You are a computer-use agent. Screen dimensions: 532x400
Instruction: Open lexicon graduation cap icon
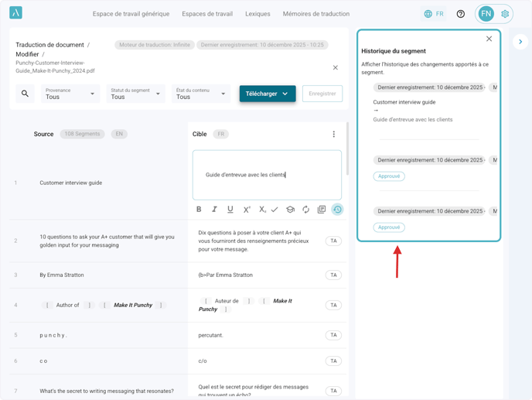(x=290, y=210)
